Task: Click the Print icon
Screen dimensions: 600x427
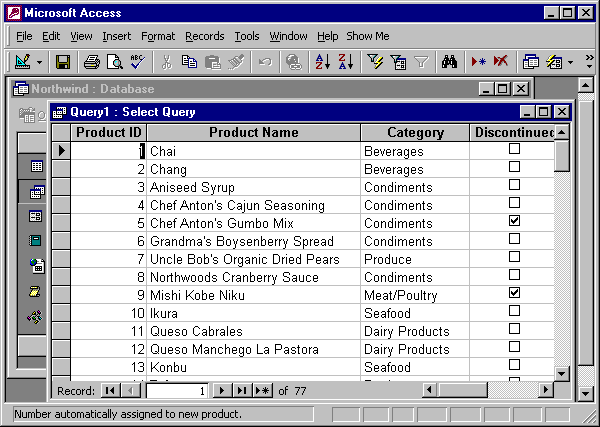Action: pos(91,62)
